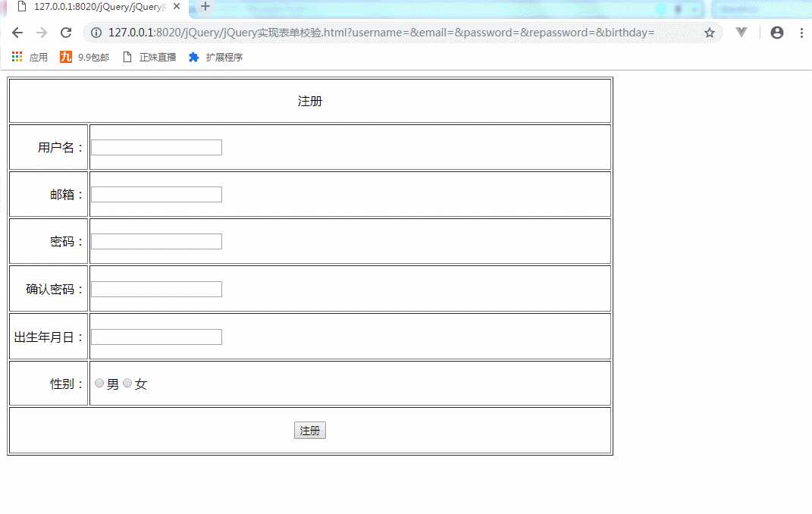This screenshot has width=812, height=514.
Task: Open Chrome's three-dot menu
Action: (801, 33)
